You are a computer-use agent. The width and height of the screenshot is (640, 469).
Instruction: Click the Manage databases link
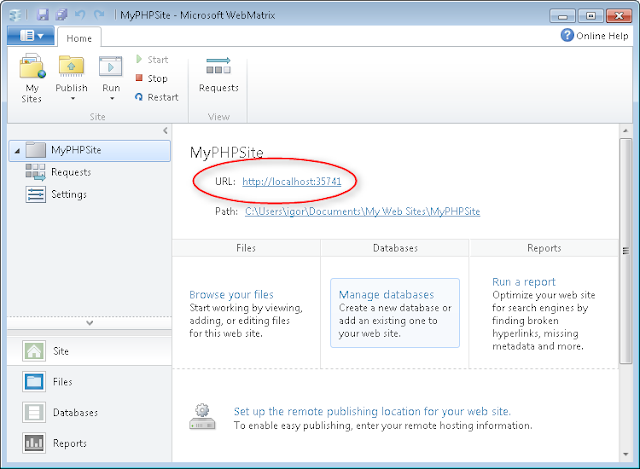(x=386, y=294)
